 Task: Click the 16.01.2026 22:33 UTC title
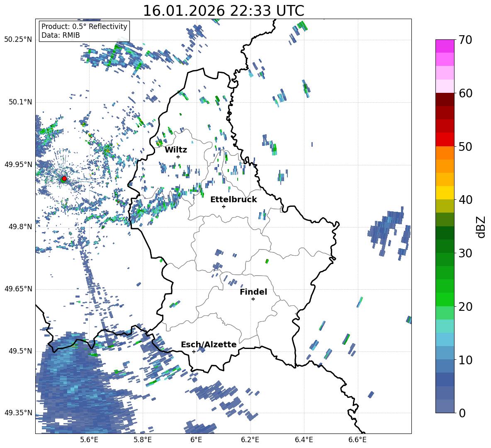point(224,11)
